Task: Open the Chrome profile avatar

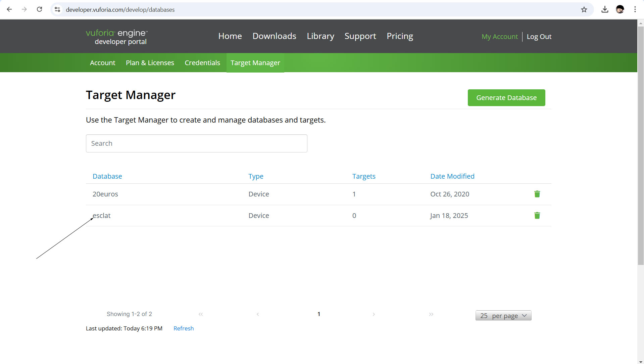Action: 620,9
